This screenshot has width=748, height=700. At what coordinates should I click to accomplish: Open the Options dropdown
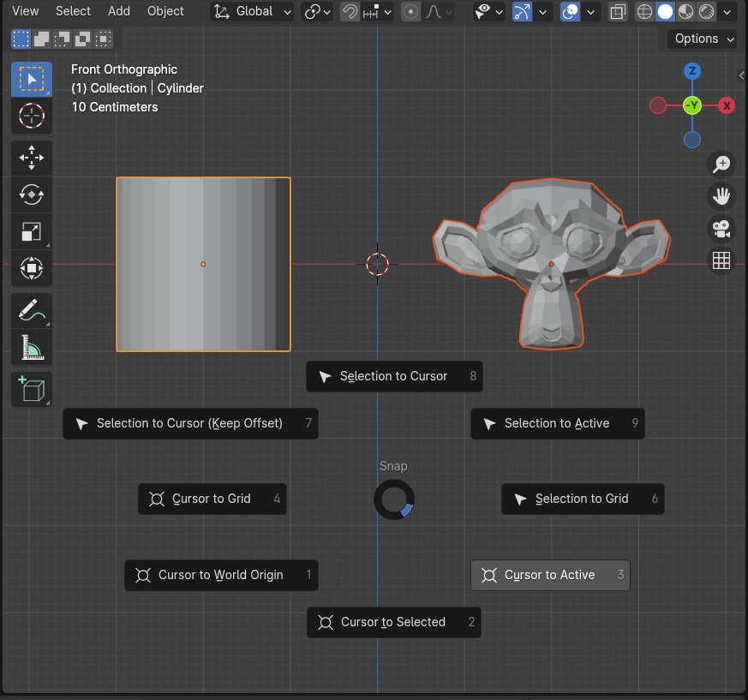point(704,39)
